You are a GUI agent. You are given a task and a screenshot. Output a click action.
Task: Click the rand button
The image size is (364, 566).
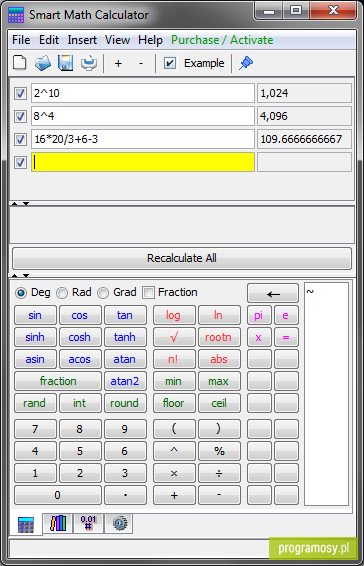pos(35,404)
